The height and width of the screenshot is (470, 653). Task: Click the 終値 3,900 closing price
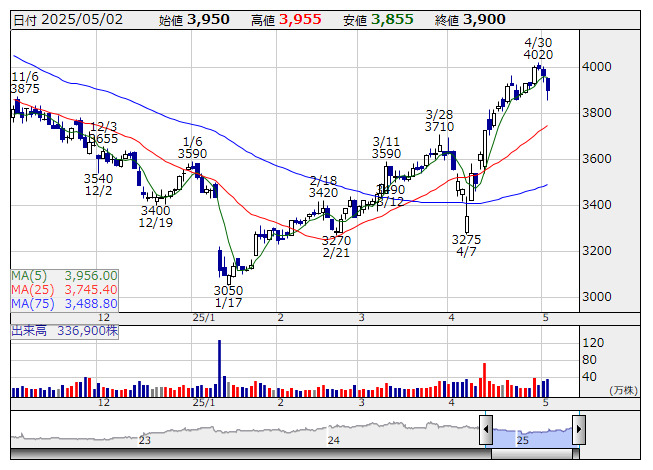(470, 20)
